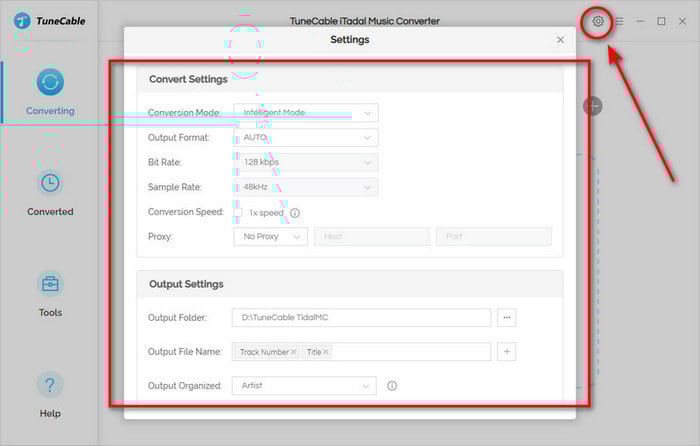Select the Tools tab label

tap(50, 313)
